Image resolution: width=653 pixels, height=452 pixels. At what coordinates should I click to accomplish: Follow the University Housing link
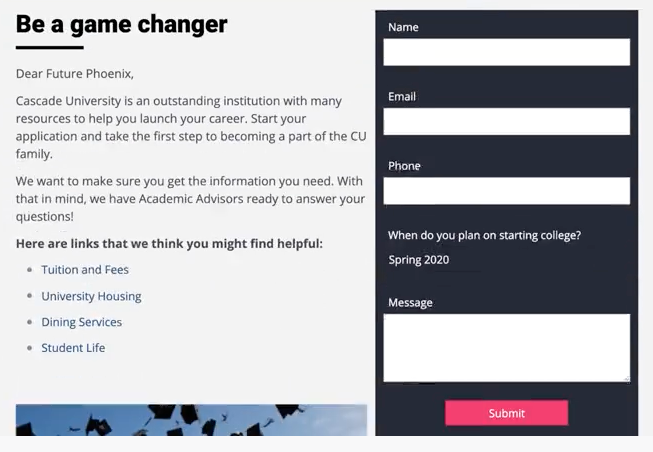pos(91,296)
